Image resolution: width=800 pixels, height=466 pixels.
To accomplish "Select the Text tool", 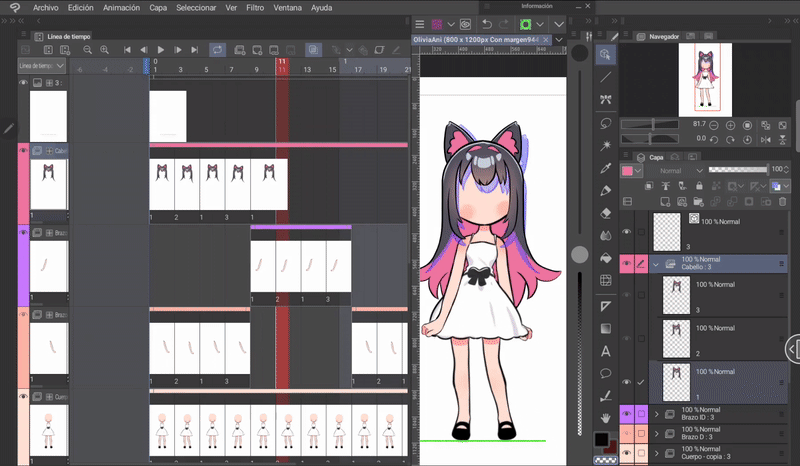I will pos(606,351).
